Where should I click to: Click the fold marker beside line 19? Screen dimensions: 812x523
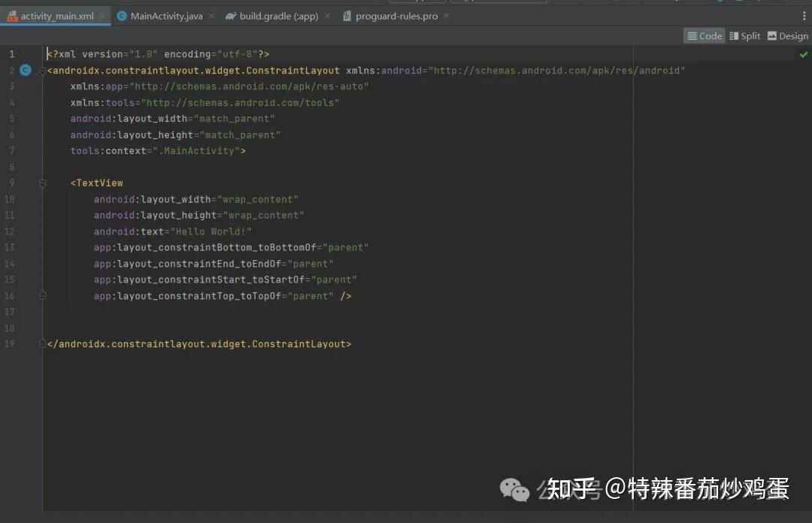43,343
